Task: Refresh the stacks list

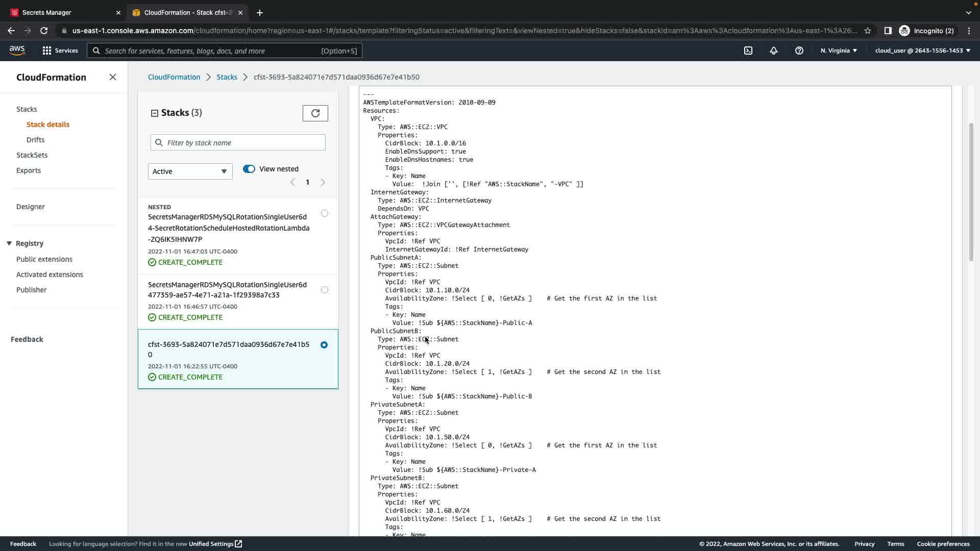Action: click(315, 113)
